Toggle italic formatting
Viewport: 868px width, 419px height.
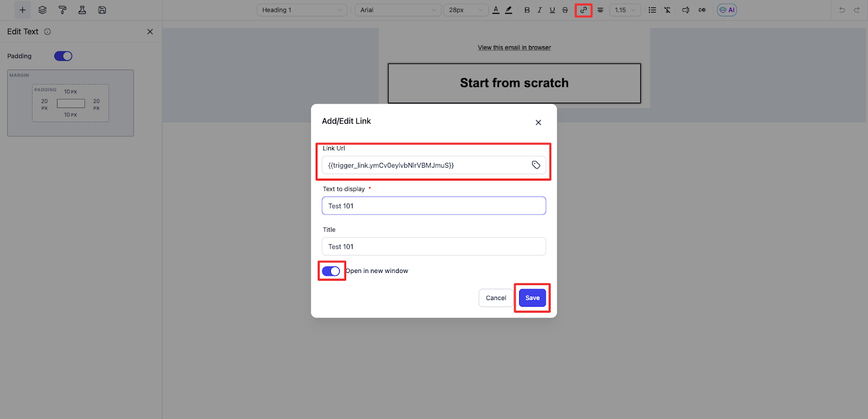539,10
